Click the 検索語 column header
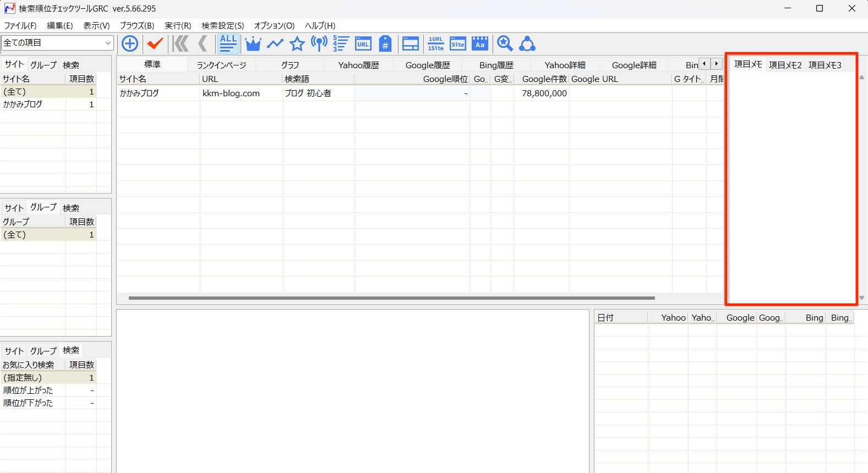868x473 pixels. coord(318,79)
